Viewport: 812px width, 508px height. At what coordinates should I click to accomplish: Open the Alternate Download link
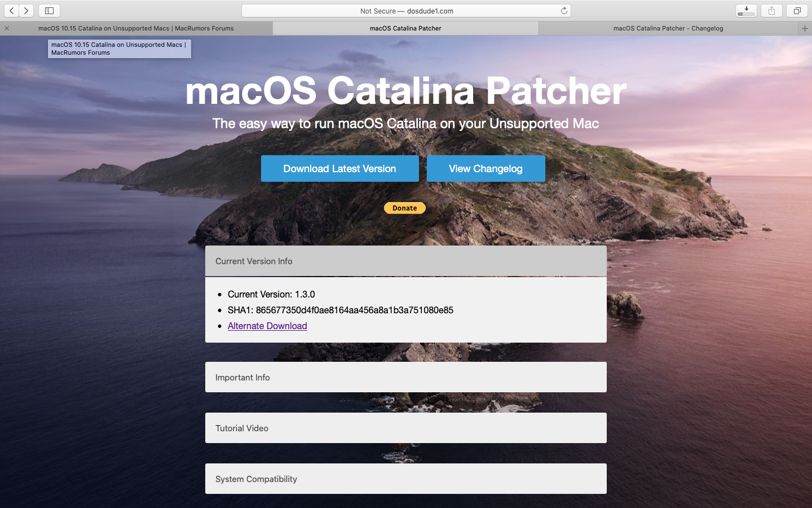267,326
